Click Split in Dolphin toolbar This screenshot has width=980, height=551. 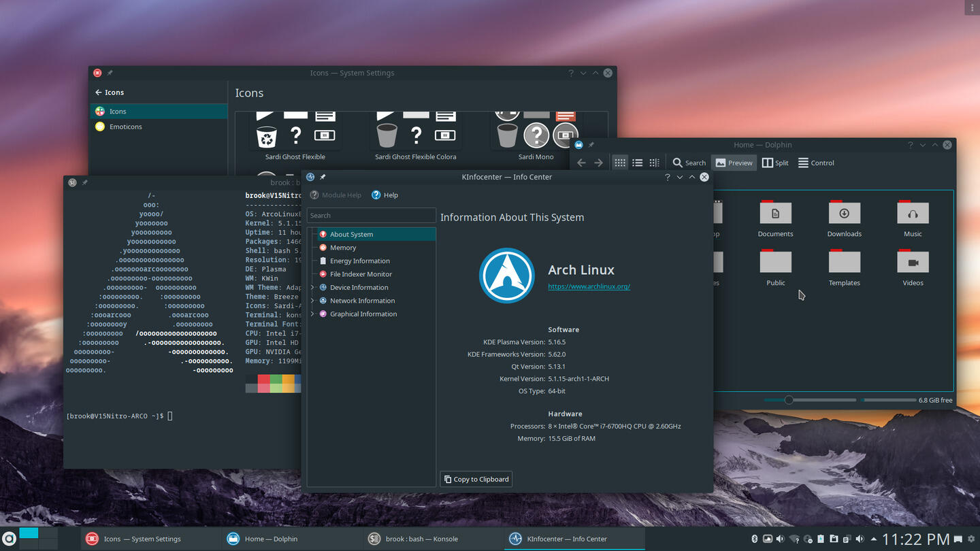pos(775,163)
